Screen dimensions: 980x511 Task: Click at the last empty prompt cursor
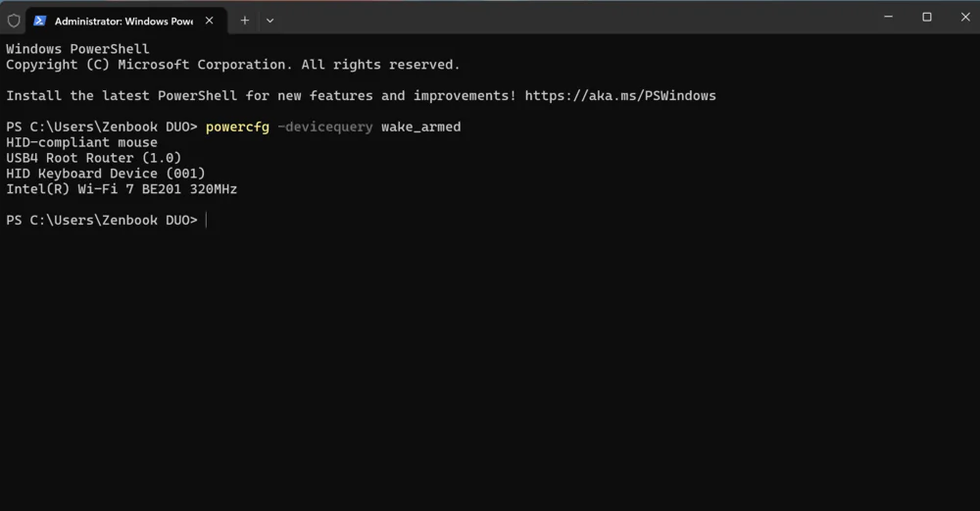point(206,220)
